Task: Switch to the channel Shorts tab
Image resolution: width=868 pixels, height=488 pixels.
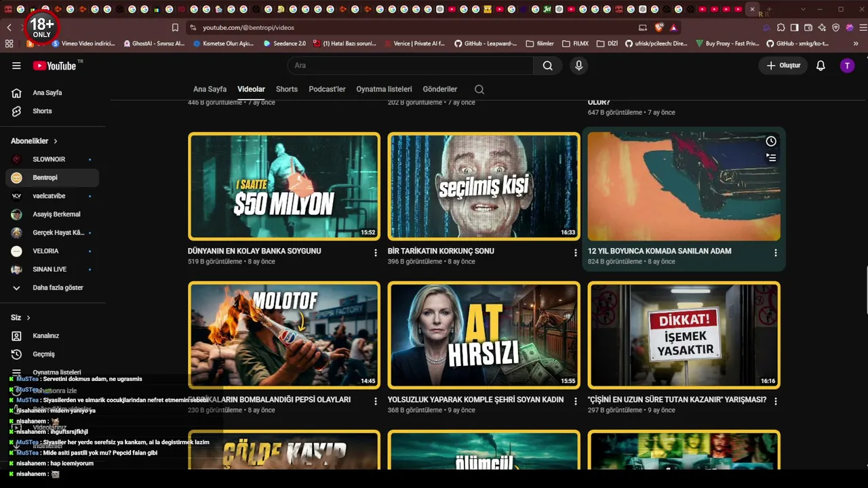Action: tap(287, 89)
